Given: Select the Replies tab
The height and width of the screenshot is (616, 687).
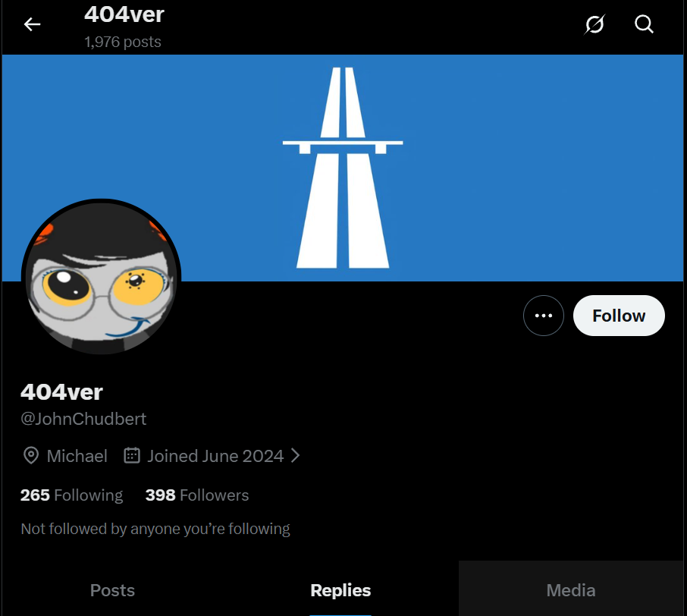Looking at the screenshot, I should pos(340,590).
